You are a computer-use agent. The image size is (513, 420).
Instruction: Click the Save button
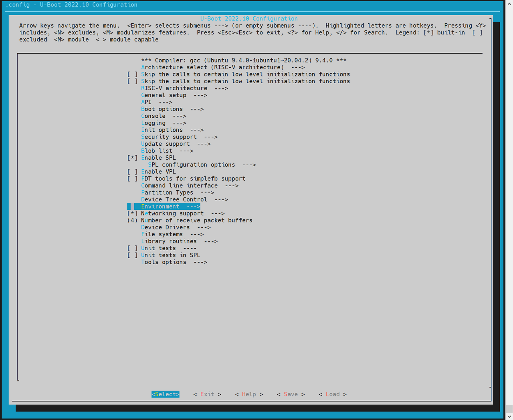pos(291,394)
